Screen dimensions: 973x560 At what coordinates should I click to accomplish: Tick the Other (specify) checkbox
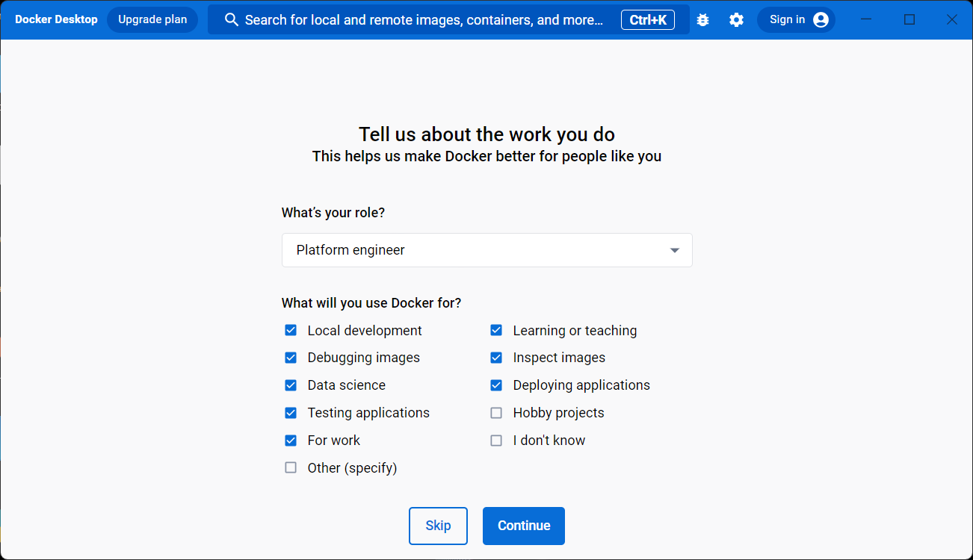(x=291, y=468)
